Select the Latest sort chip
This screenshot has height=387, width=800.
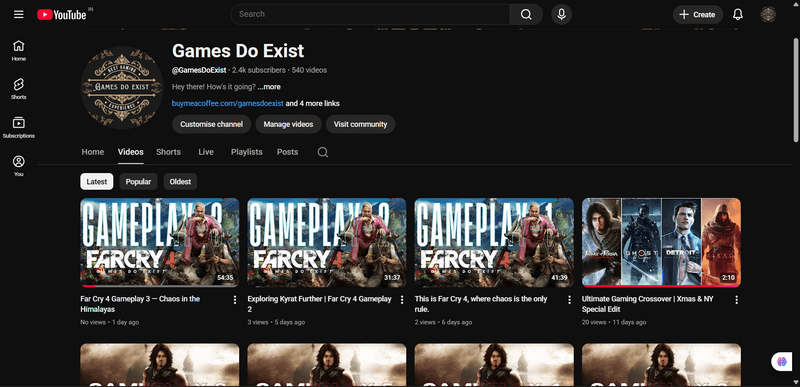point(97,182)
